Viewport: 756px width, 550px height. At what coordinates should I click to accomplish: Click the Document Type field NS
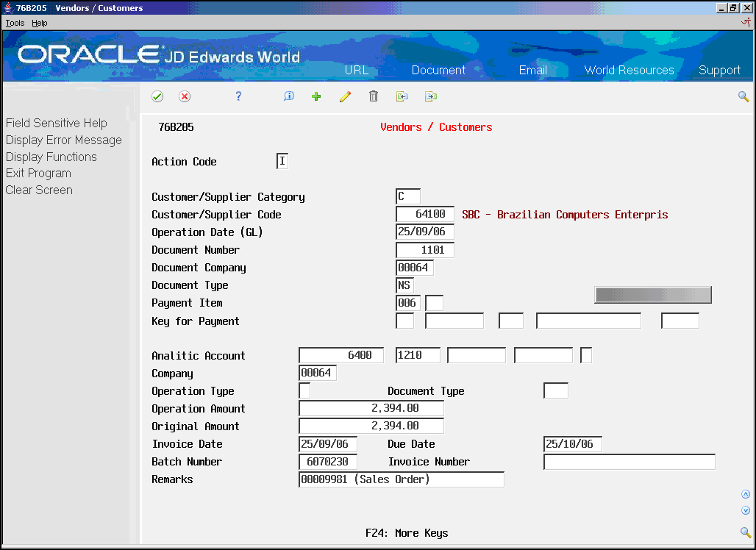404,285
